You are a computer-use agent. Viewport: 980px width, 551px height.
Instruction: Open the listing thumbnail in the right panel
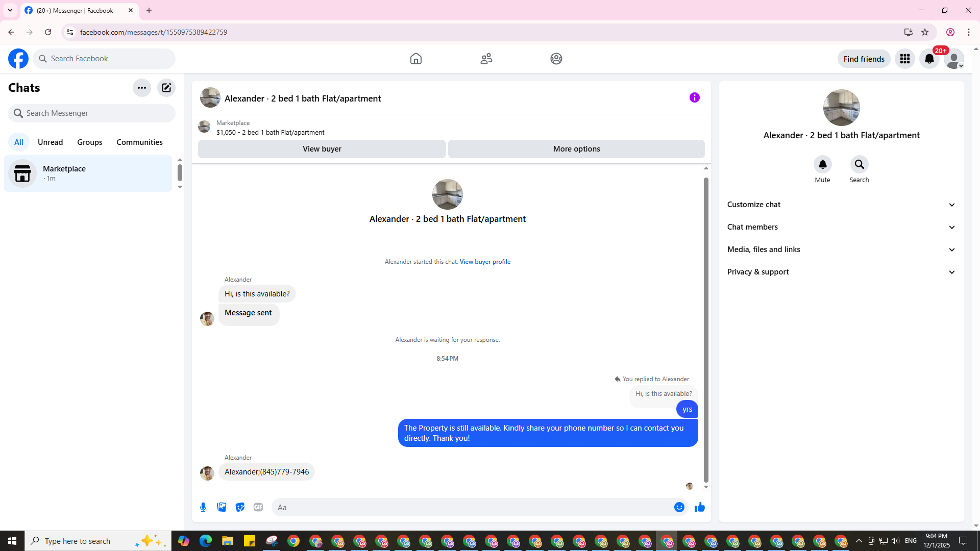(842, 108)
